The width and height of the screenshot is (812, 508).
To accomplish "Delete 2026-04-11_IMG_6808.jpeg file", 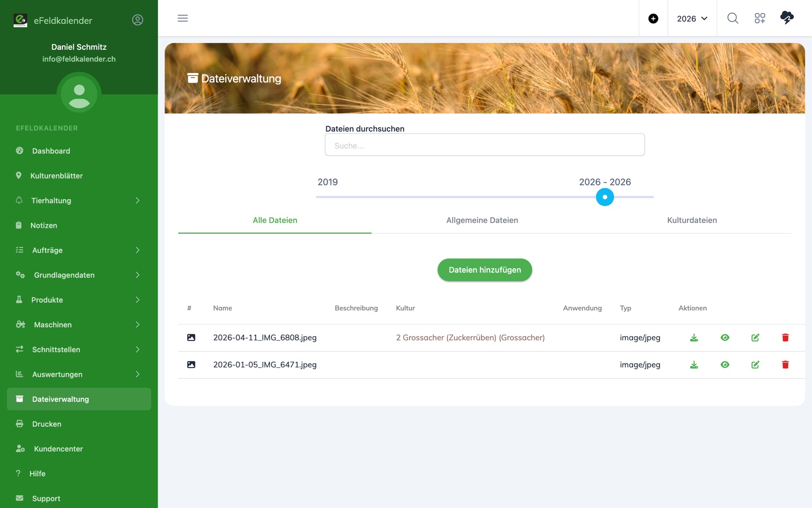I will pos(785,338).
